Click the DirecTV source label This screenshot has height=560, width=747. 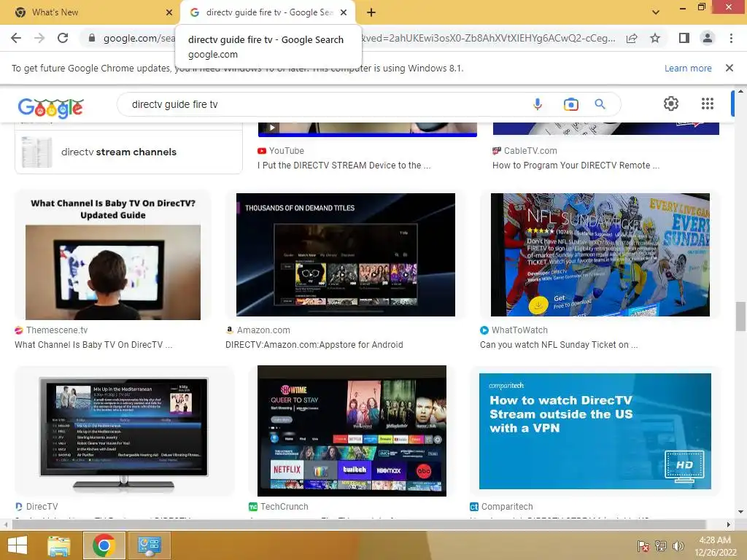pyautogui.click(x=42, y=507)
